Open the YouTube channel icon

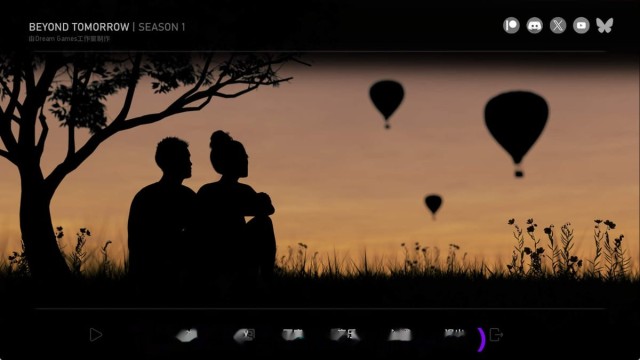click(x=581, y=25)
